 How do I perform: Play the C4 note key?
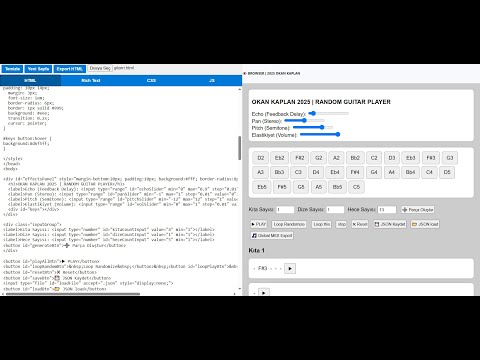429,172
